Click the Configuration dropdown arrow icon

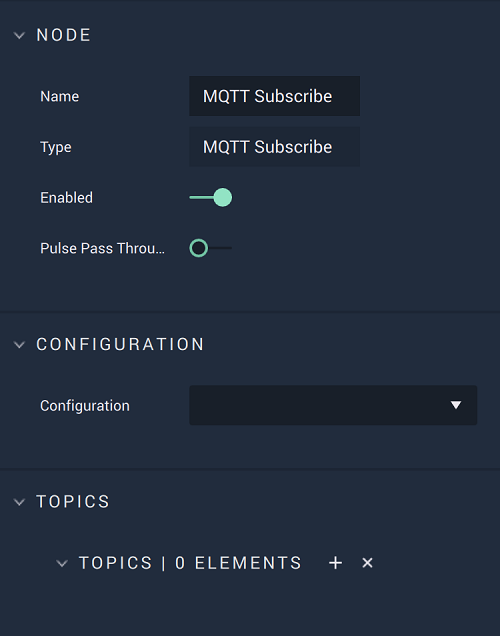coord(456,405)
